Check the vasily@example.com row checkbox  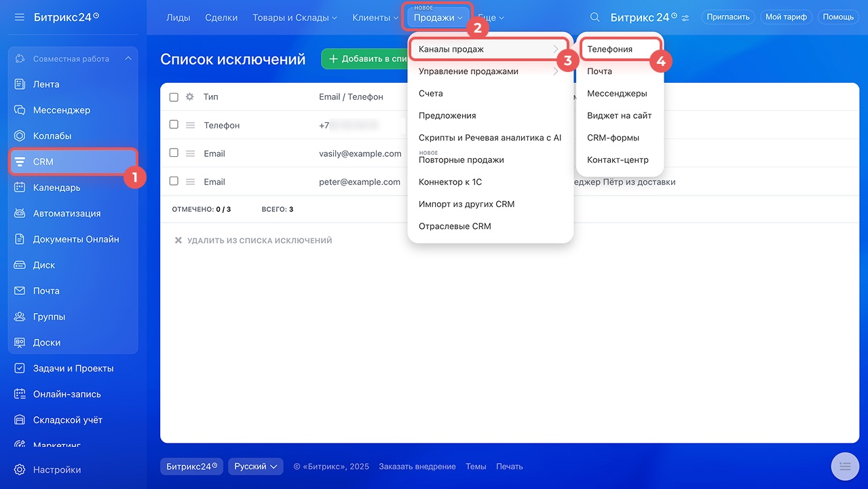tap(174, 153)
